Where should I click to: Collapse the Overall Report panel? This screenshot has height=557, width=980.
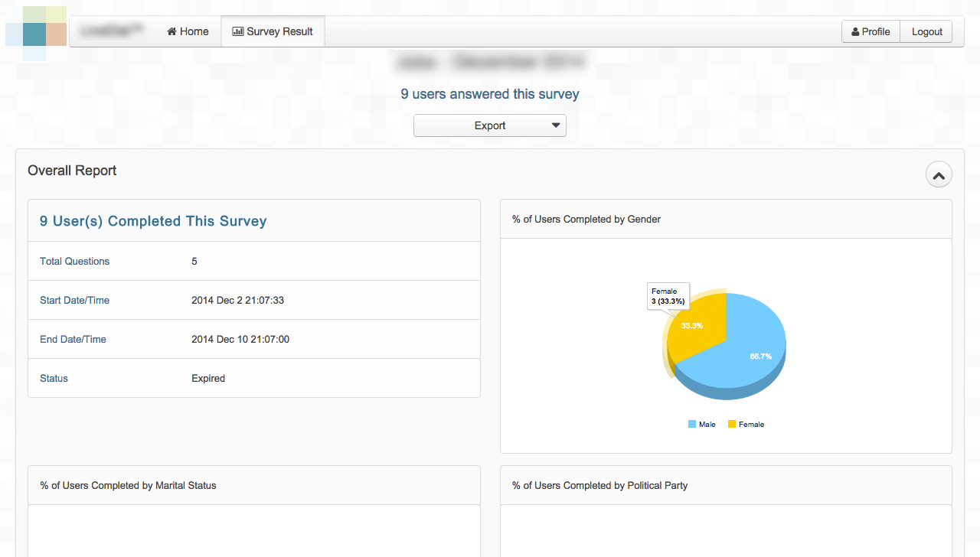click(939, 174)
